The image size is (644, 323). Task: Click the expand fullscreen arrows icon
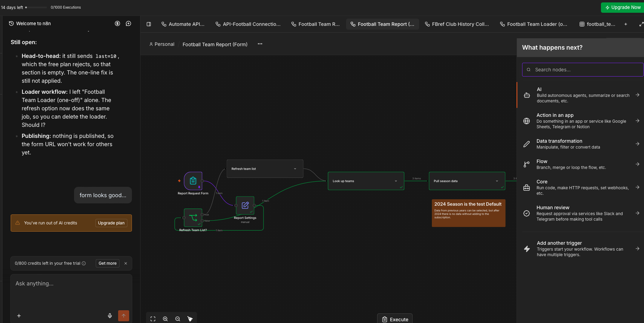641,24
